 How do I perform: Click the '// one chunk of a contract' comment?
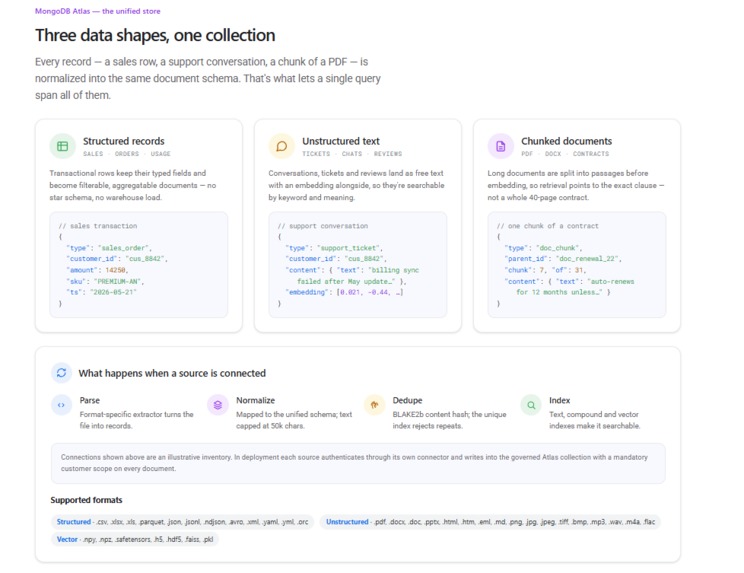point(548,226)
